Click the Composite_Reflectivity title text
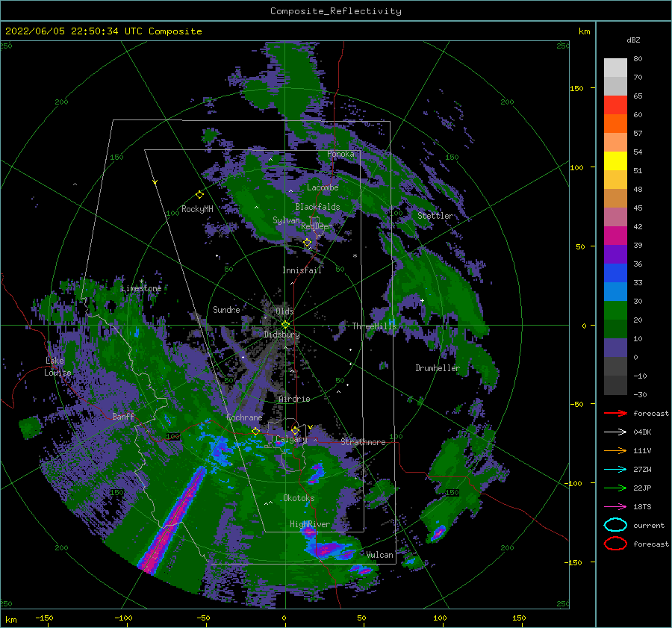The height and width of the screenshot is (628, 672). [x=336, y=11]
